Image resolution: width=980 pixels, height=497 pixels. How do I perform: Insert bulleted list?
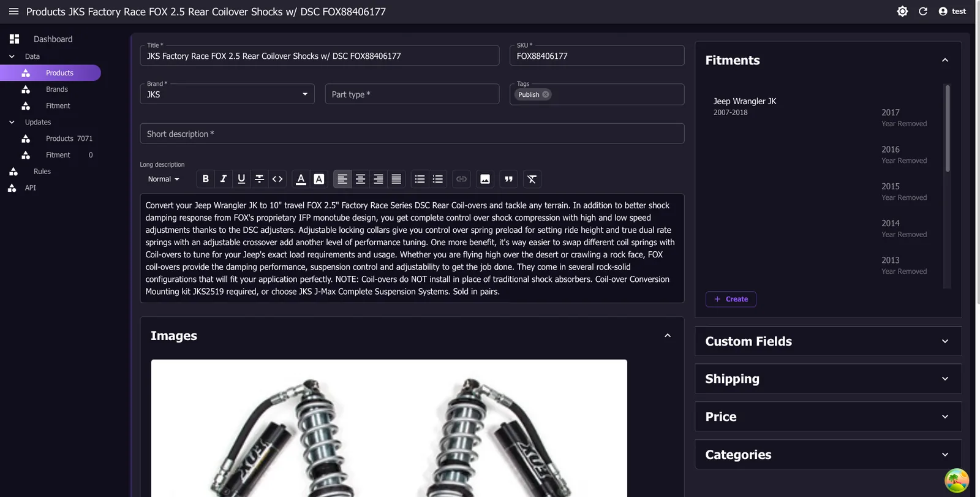[420, 179]
